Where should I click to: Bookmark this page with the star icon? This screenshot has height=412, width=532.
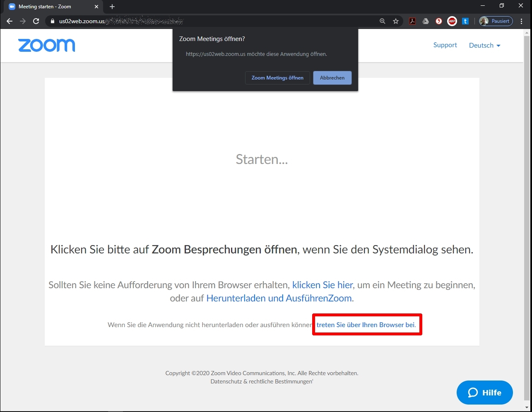tap(396, 21)
